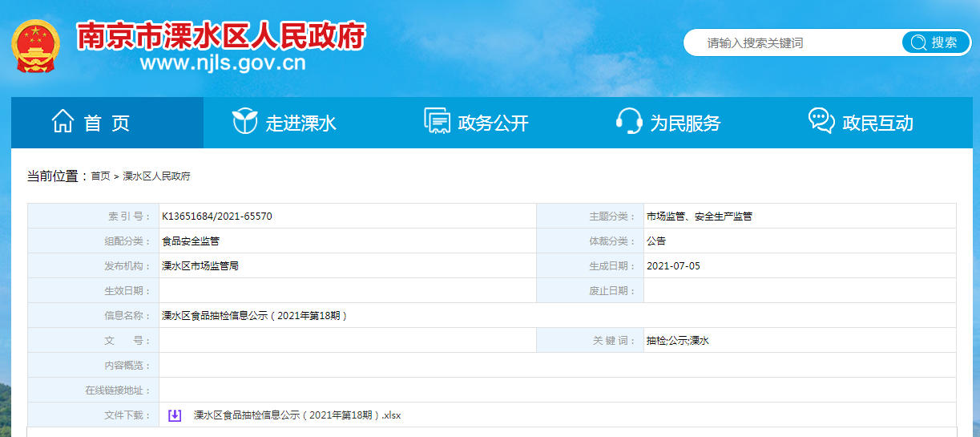Select the 公告 genre cell
This screenshot has width=980, height=437.
click(656, 241)
